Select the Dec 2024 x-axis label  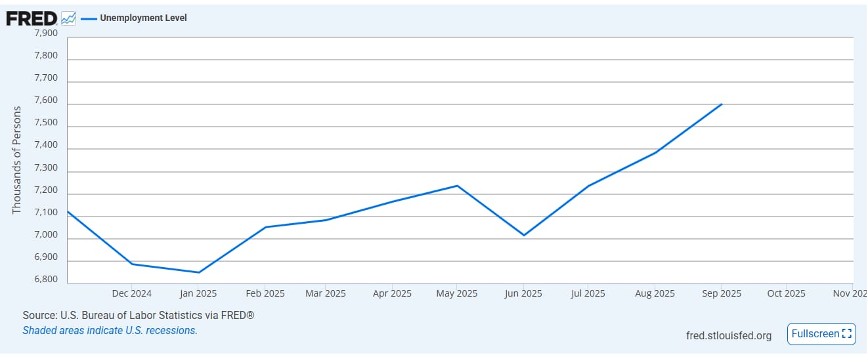131,293
